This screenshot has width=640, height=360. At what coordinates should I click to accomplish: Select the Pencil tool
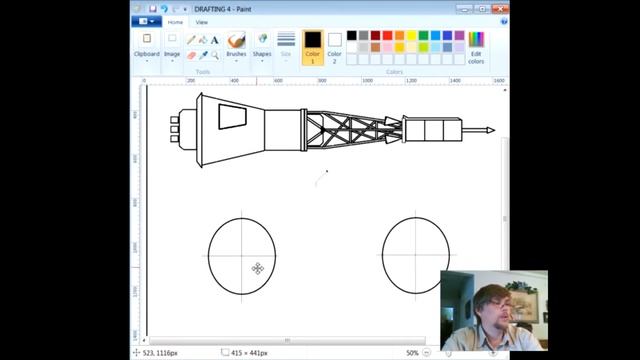pos(191,40)
